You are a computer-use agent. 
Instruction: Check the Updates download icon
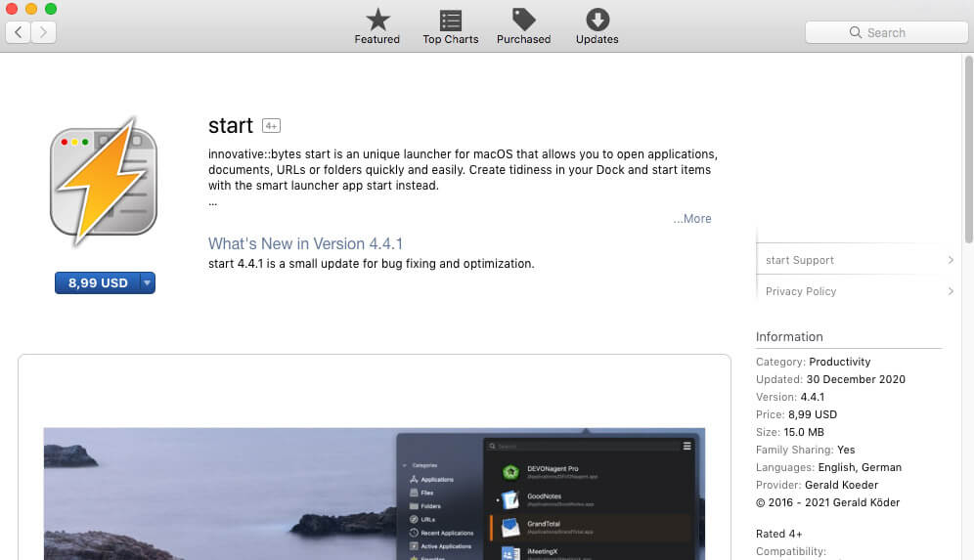tap(597, 26)
